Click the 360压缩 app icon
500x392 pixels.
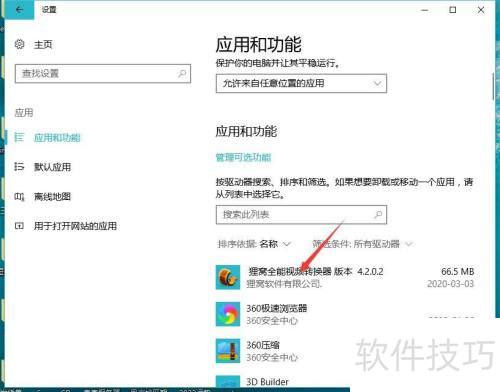pos(228,351)
